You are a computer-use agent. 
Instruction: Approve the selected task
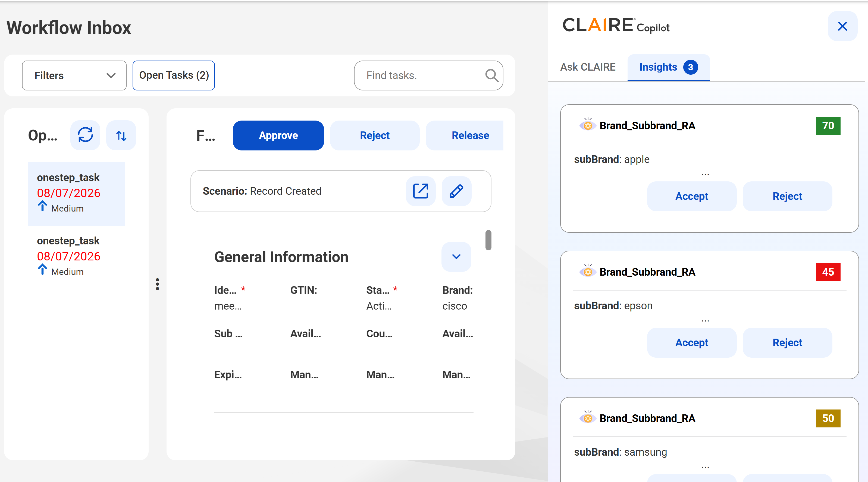tap(278, 136)
